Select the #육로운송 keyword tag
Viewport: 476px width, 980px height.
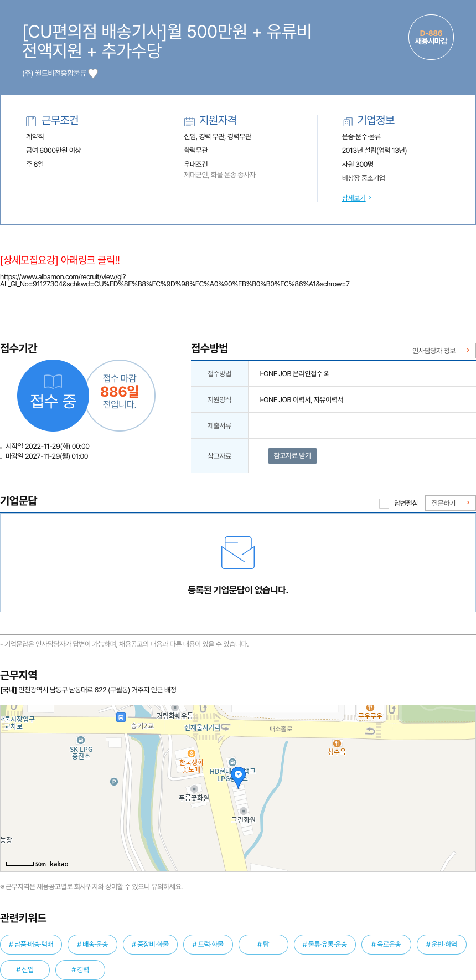point(386,944)
